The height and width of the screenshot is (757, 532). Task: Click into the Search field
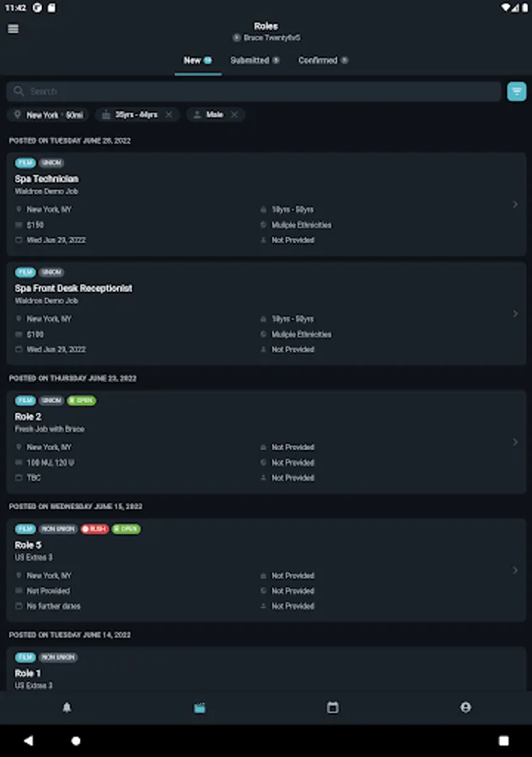[x=252, y=92]
